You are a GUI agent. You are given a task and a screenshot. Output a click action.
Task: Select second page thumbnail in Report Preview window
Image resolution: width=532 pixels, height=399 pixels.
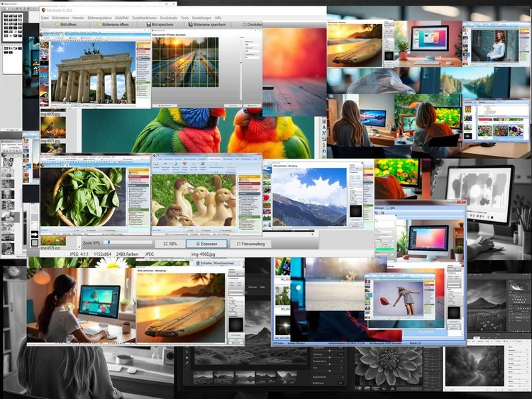[x=13, y=60]
